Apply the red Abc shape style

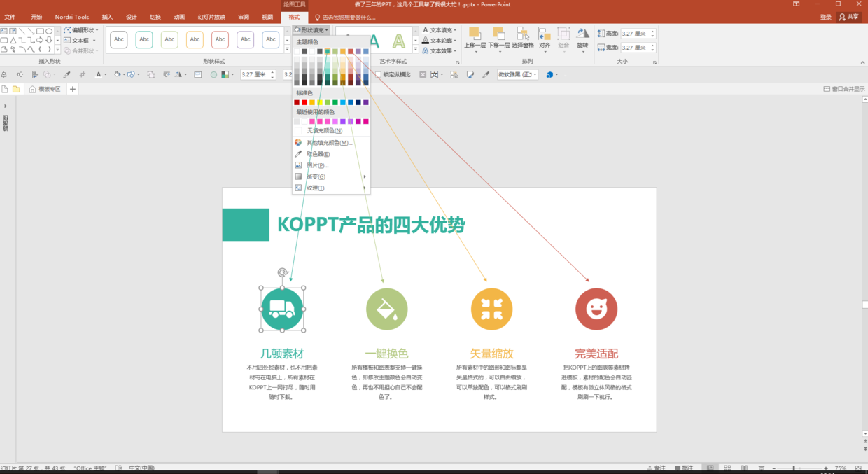[220, 40]
